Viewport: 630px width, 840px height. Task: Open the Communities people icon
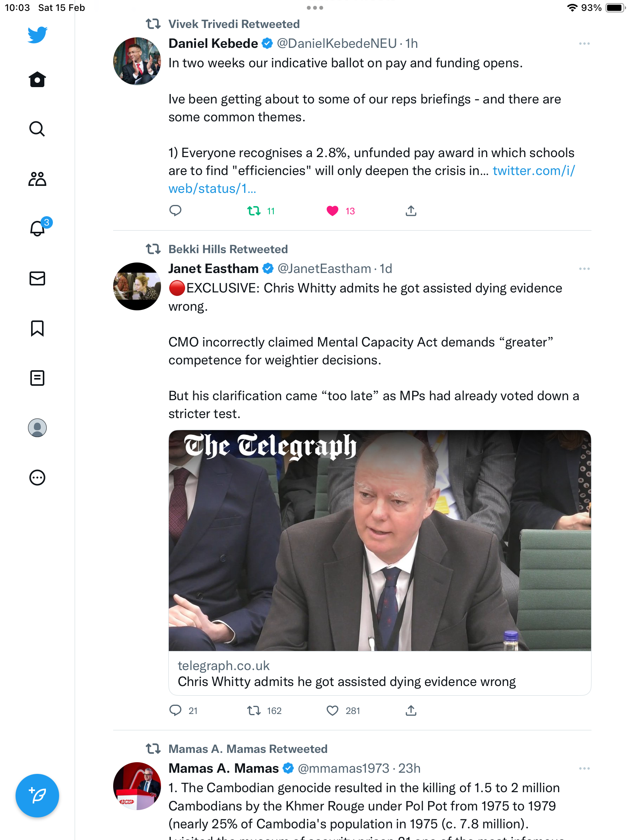(x=37, y=179)
